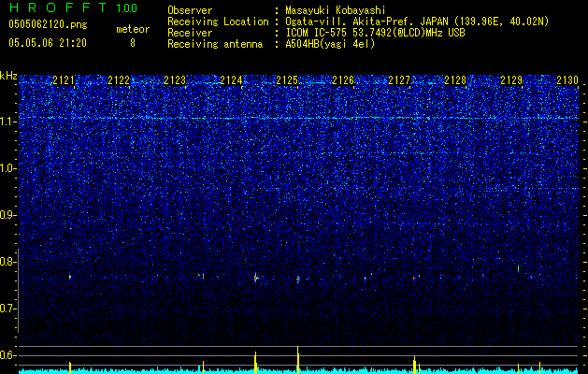Click the 0.8 kHz axis label
The image size is (588, 374).
pyautogui.click(x=8, y=262)
